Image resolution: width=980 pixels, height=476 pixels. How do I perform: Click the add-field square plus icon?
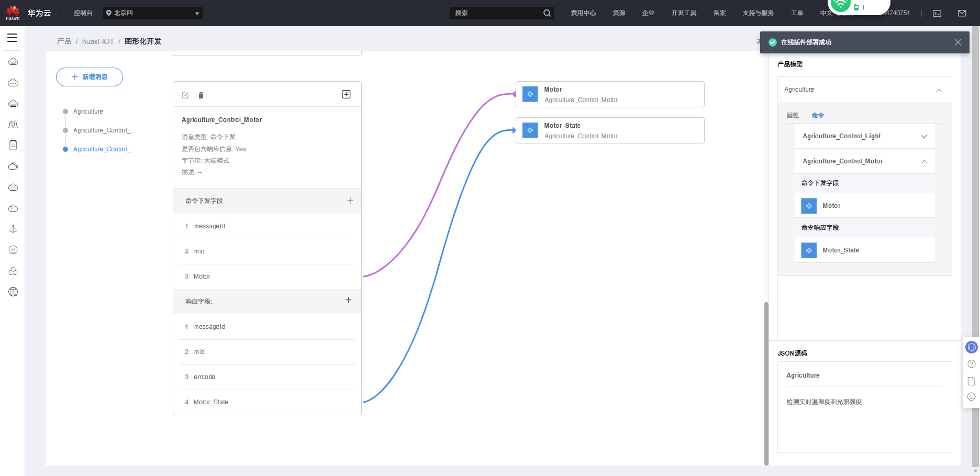pos(346,94)
